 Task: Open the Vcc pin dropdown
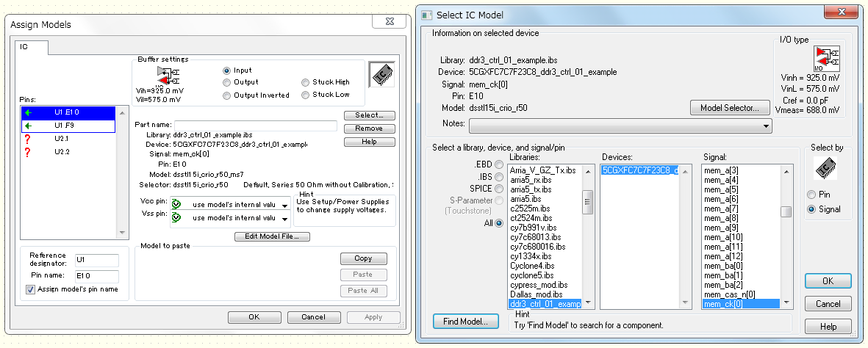click(x=284, y=206)
